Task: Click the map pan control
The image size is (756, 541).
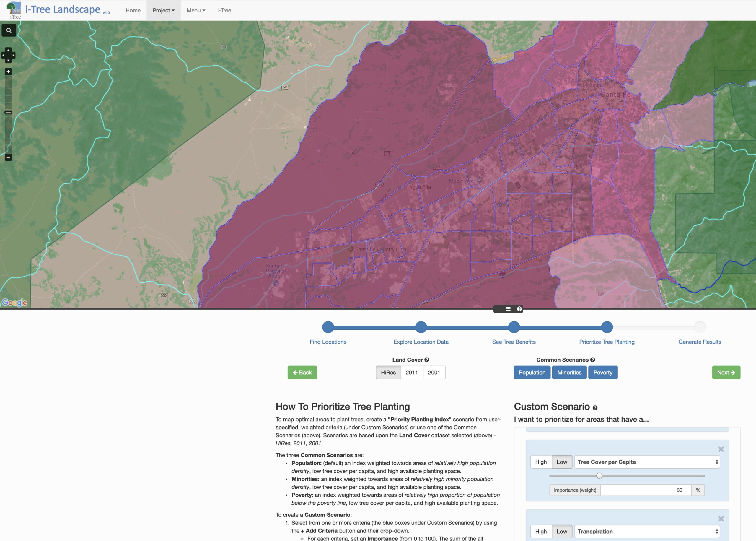Action: click(8, 55)
